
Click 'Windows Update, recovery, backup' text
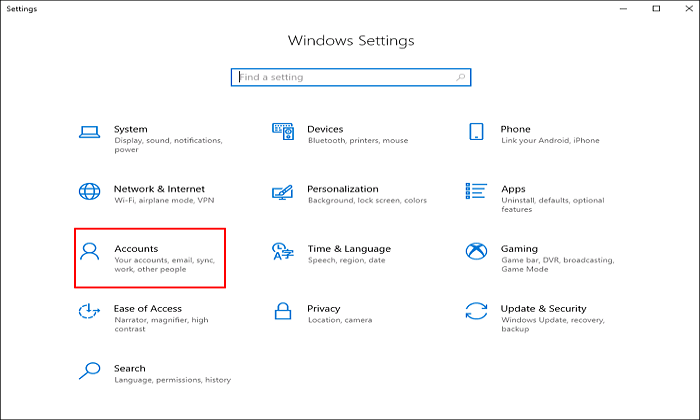pos(553,324)
